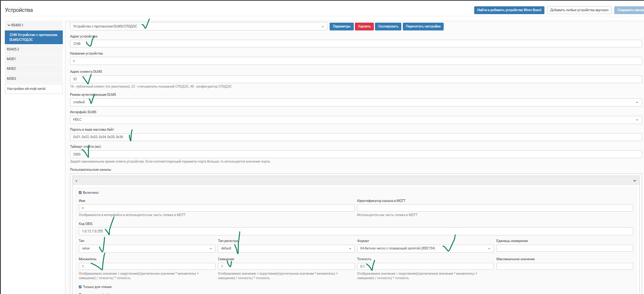Click the Смещение input field

coord(286,267)
